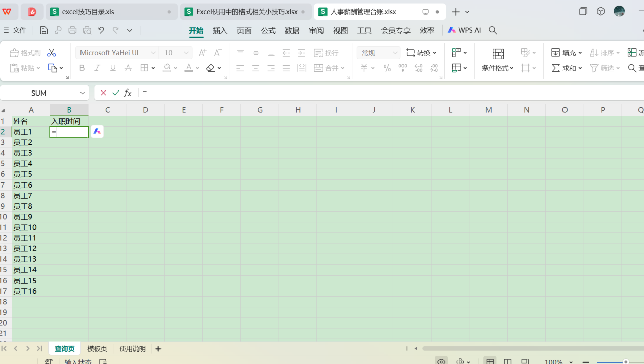Click the Increase Decimal icon
Viewport: 644px width, 364px height.
[x=418, y=68]
